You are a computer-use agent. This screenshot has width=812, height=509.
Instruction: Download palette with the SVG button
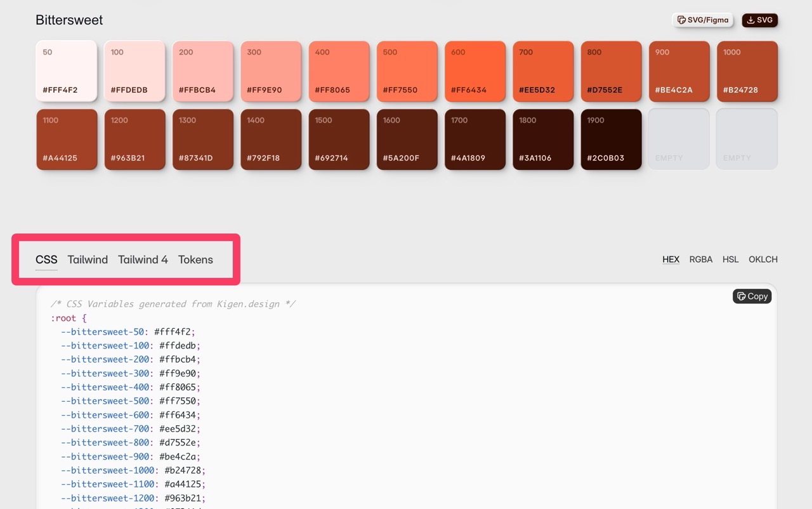759,20
